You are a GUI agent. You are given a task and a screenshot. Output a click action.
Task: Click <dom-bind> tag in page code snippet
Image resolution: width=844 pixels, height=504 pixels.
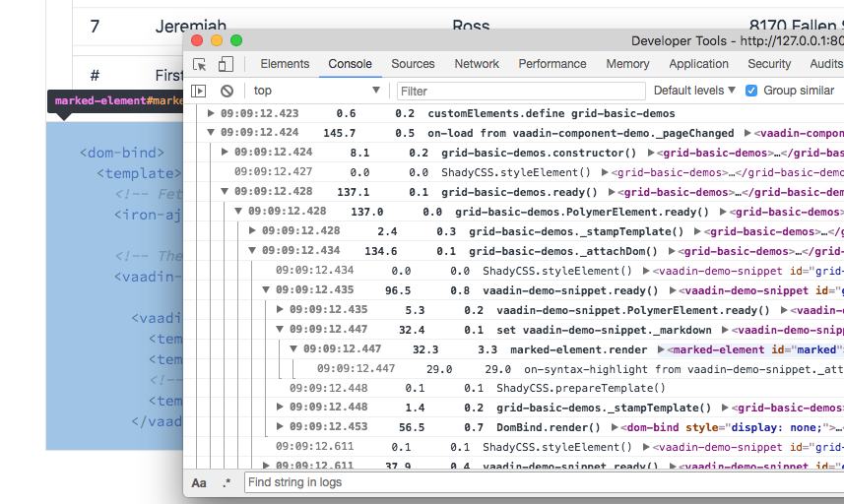[x=122, y=153]
